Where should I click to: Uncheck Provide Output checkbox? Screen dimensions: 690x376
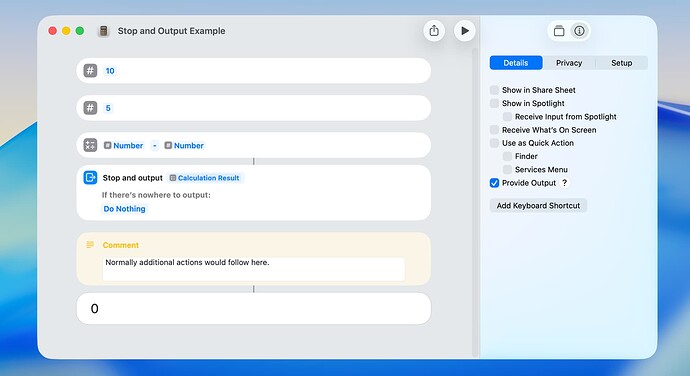(x=494, y=183)
